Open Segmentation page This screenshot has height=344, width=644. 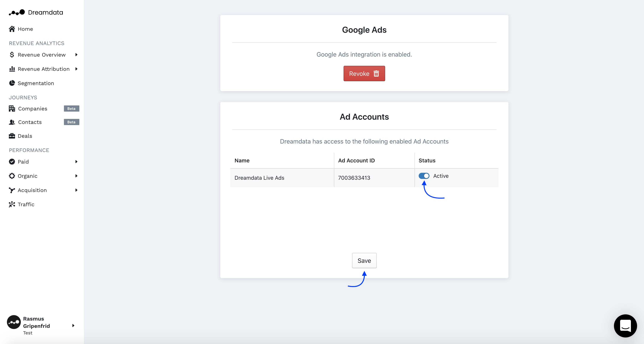(x=36, y=83)
